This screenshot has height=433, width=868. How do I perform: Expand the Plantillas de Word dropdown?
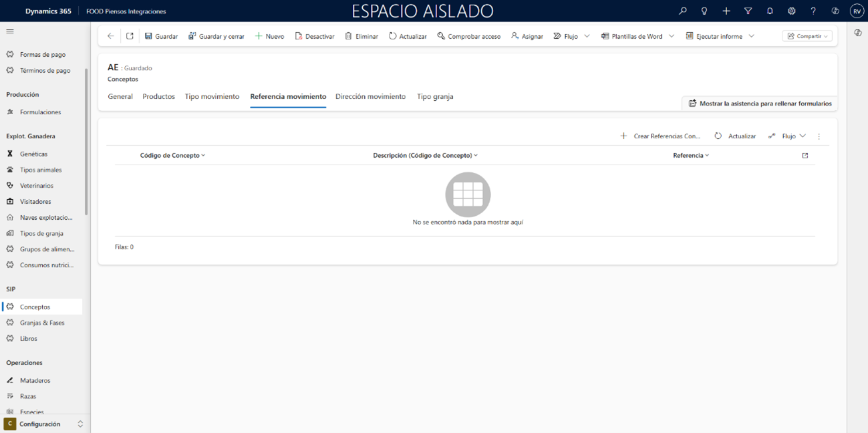click(672, 36)
